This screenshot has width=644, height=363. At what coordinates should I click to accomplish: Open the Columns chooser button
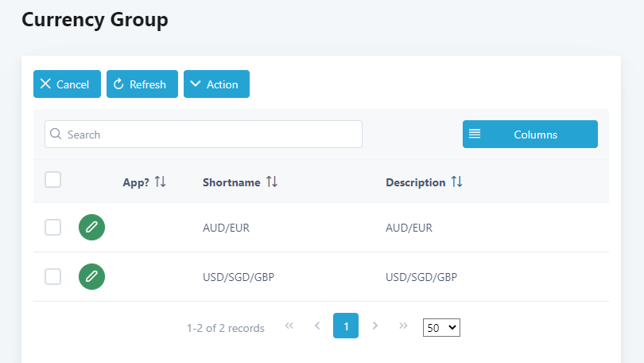(x=530, y=135)
